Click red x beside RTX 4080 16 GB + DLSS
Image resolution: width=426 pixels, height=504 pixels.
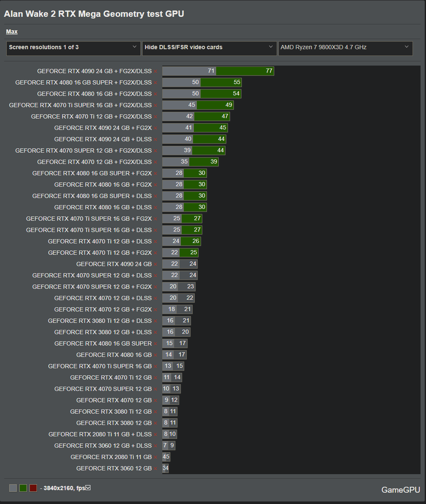pyautogui.click(x=156, y=208)
